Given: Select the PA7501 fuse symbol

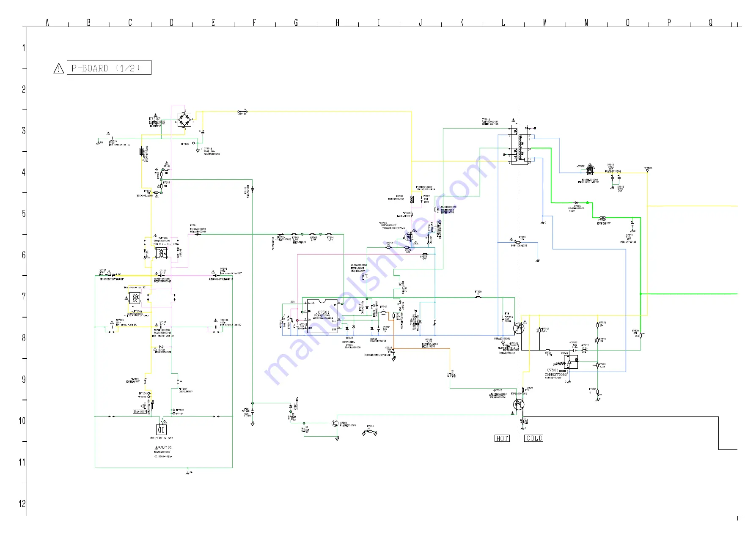Looking at the screenshot, I should coord(603,218).
